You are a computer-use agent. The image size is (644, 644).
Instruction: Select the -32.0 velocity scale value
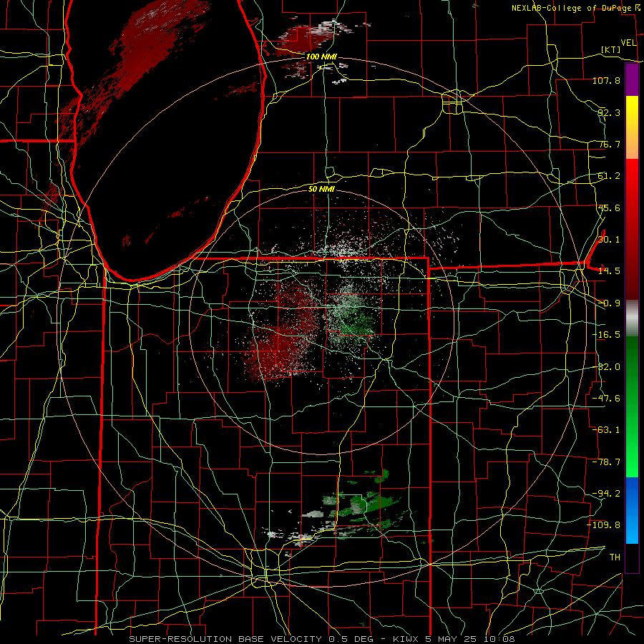[606, 367]
